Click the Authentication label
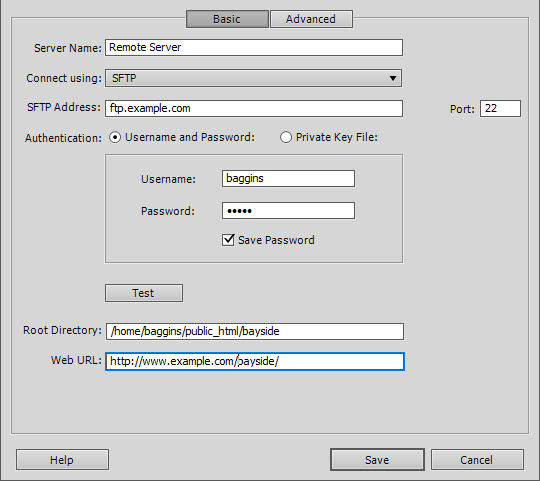 (x=63, y=138)
